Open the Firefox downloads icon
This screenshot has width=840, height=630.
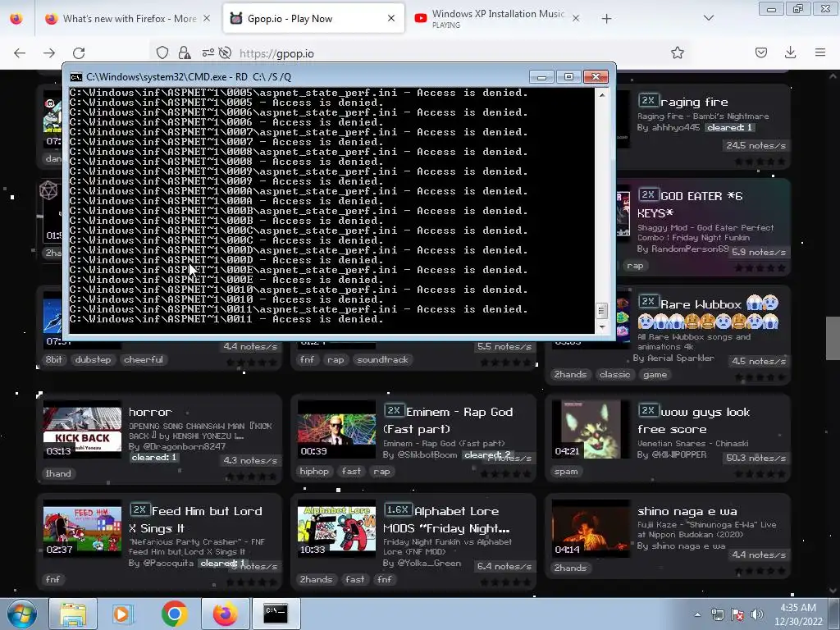(790, 52)
